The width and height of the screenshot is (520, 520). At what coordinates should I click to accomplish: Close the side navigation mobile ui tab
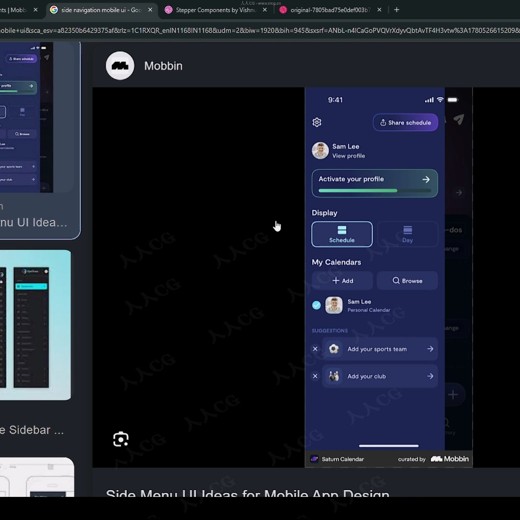(150, 10)
